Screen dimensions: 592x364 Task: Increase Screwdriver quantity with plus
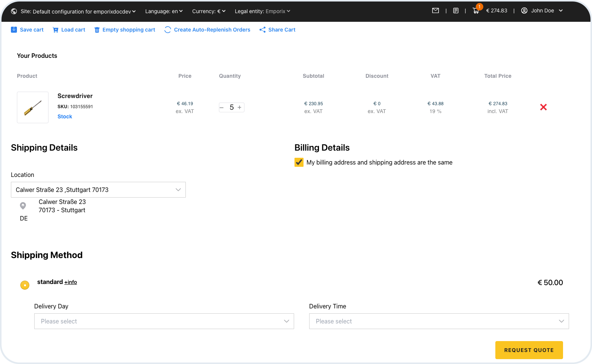tap(240, 107)
